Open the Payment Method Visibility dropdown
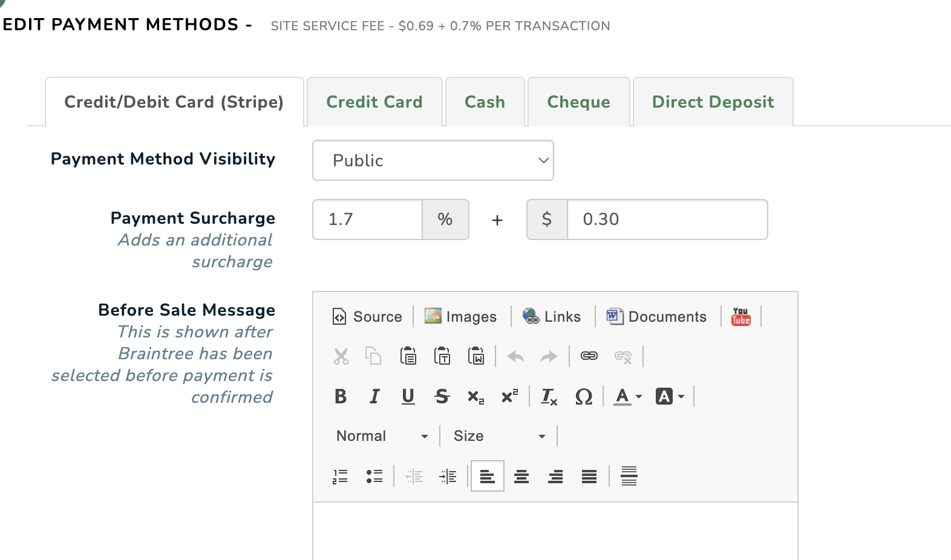951x560 pixels. (433, 160)
